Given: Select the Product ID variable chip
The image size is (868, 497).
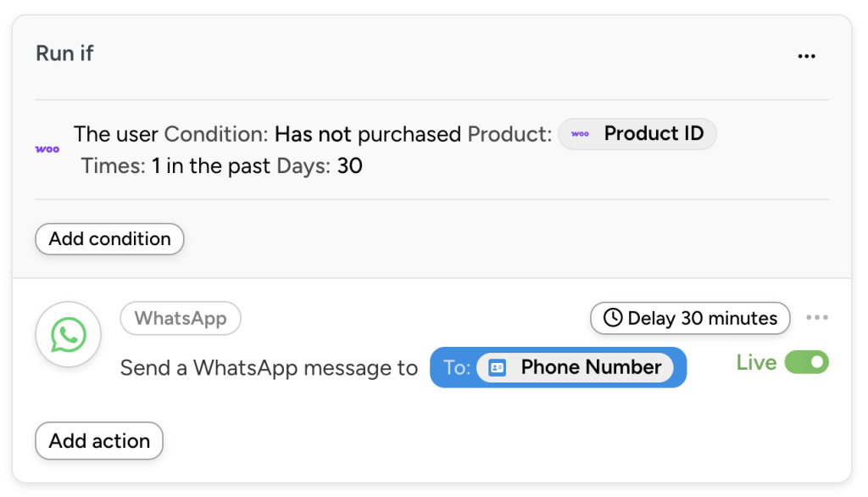Looking at the screenshot, I should (x=637, y=133).
